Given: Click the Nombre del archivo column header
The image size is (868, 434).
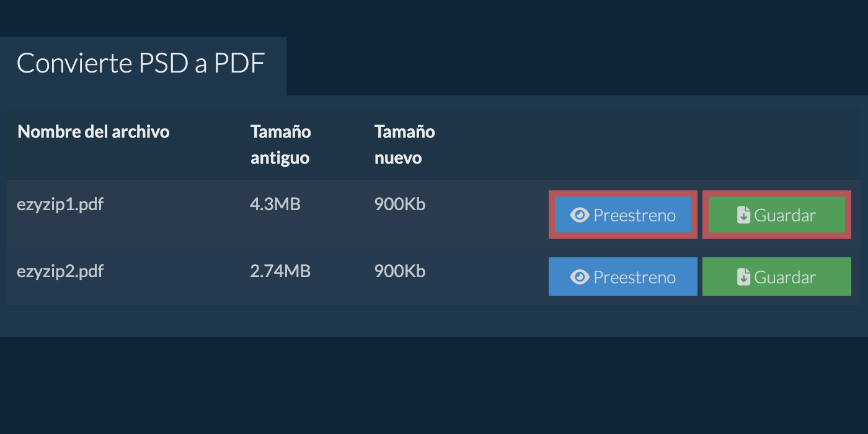Looking at the screenshot, I should [94, 132].
